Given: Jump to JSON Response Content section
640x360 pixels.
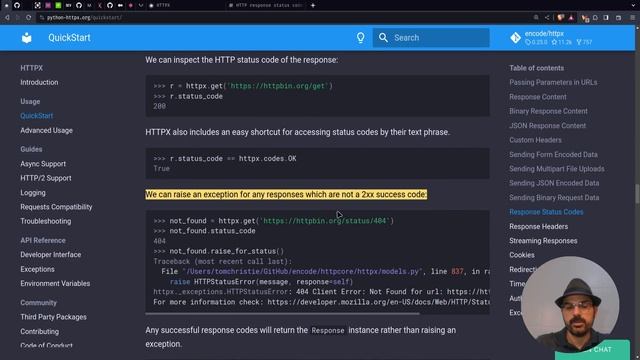Looking at the screenshot, I should point(547,126).
